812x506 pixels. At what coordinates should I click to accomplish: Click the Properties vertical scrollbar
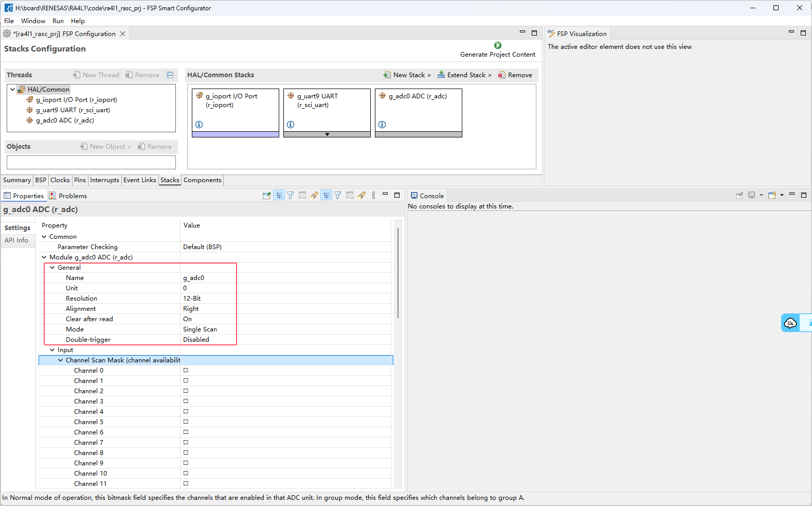pos(398,273)
